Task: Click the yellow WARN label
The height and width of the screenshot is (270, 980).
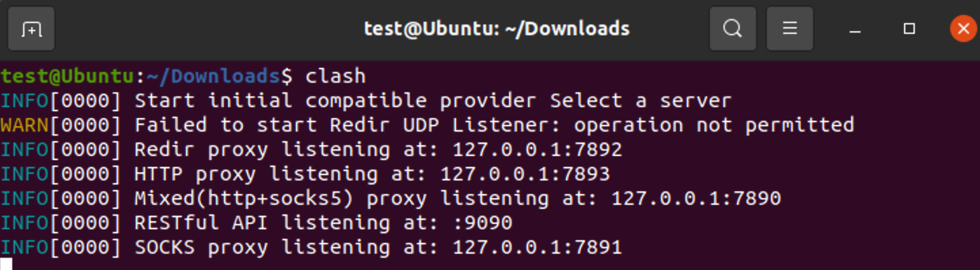Action: tap(25, 125)
